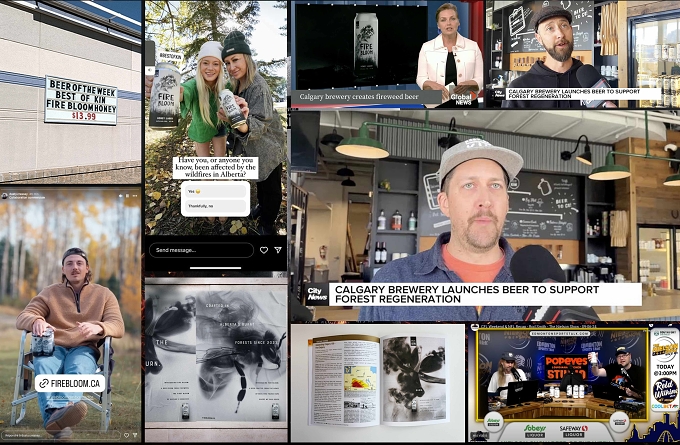
Task: Click the CityNews logo in the large video
Action: 317,294
